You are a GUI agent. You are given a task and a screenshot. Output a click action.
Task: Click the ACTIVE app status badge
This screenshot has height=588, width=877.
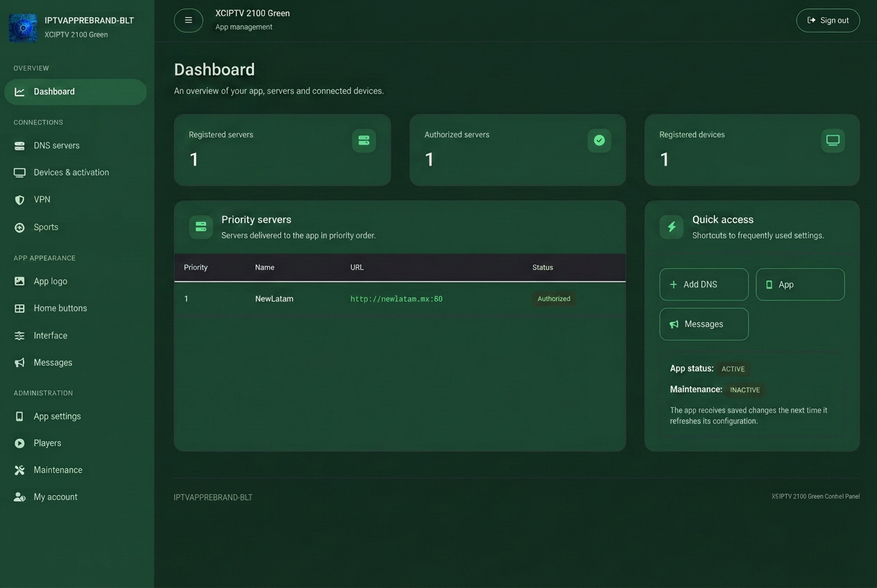[x=733, y=369]
